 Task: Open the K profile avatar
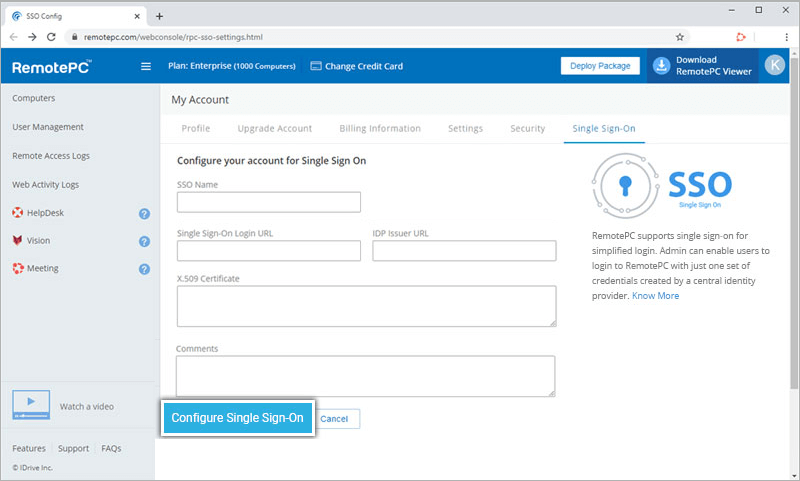click(x=774, y=65)
